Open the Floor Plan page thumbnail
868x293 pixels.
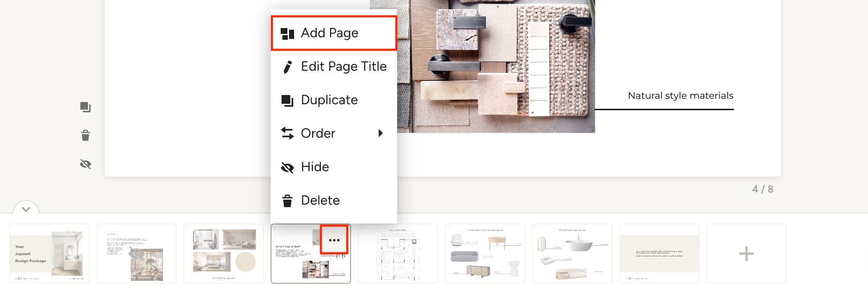(x=398, y=254)
